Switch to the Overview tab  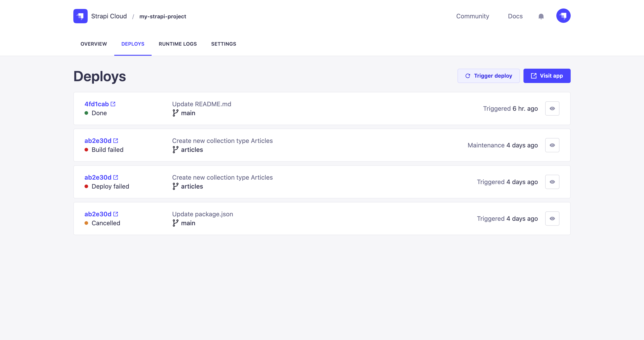coord(93,44)
